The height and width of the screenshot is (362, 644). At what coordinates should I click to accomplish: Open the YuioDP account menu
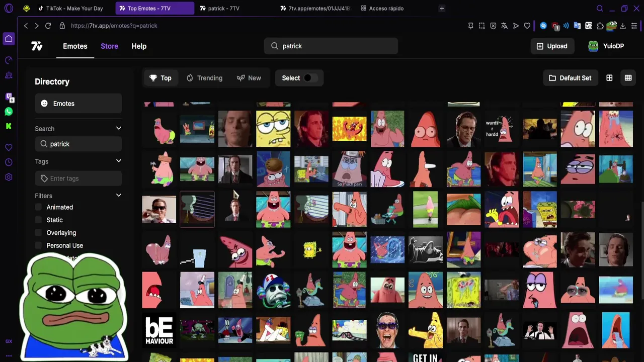tap(606, 46)
